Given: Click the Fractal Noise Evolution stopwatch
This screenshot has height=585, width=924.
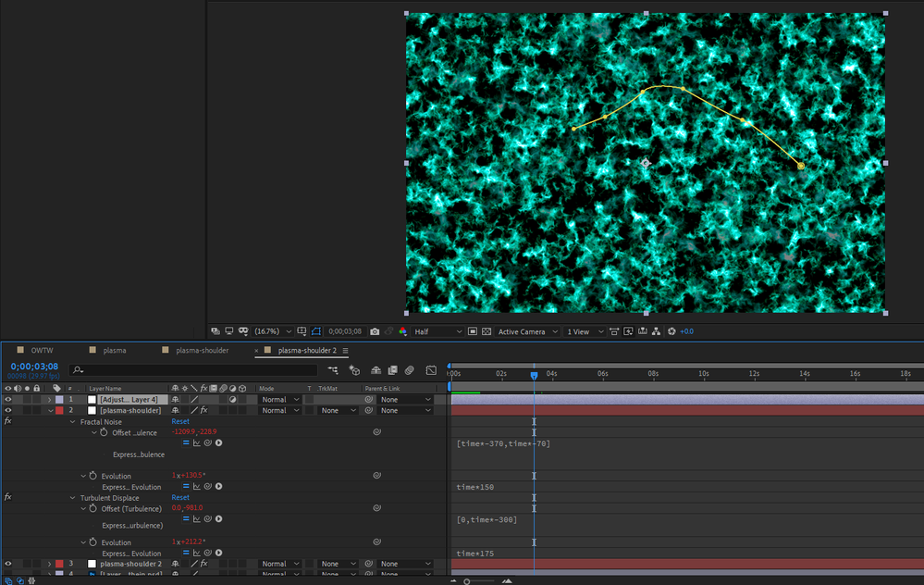Looking at the screenshot, I should [x=92, y=476].
